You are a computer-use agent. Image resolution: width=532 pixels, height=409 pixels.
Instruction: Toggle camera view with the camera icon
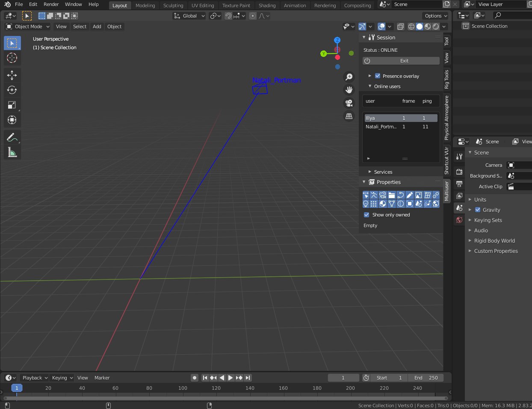coord(349,103)
